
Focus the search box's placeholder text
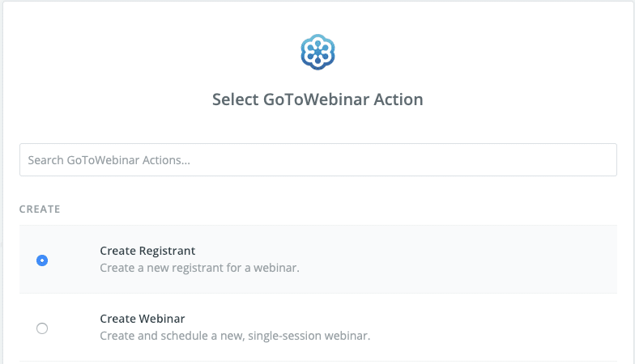109,160
